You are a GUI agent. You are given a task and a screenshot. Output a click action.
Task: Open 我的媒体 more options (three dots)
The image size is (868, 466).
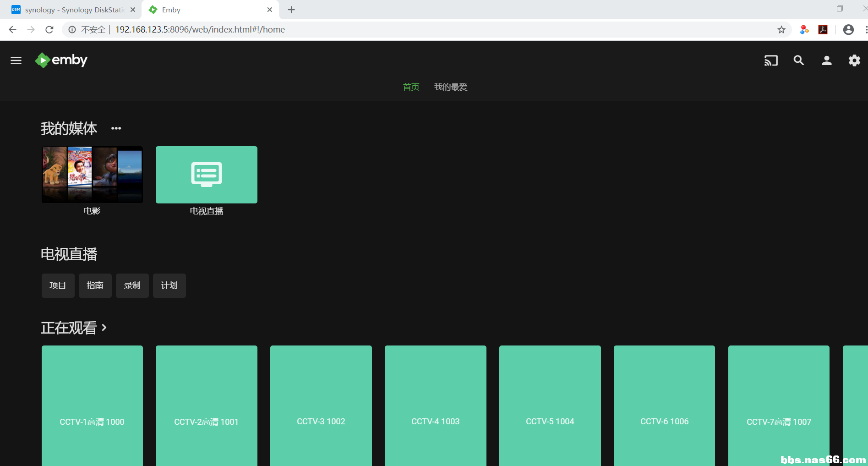click(116, 128)
